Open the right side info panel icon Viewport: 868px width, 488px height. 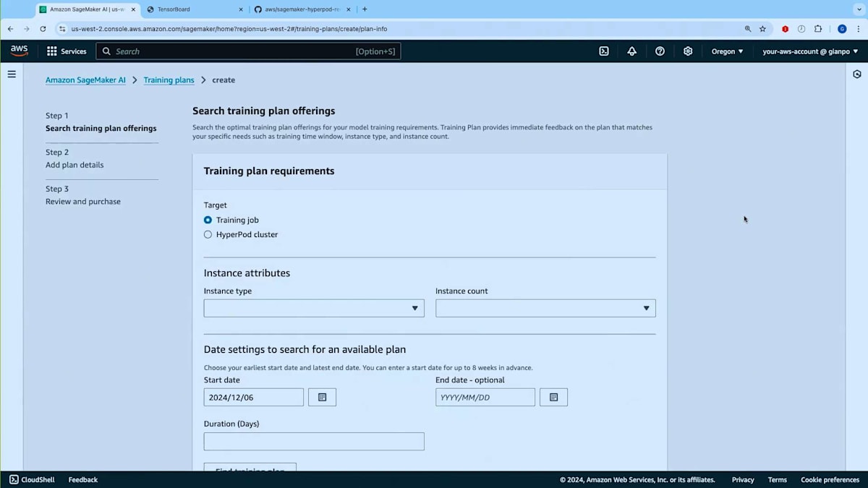point(857,74)
